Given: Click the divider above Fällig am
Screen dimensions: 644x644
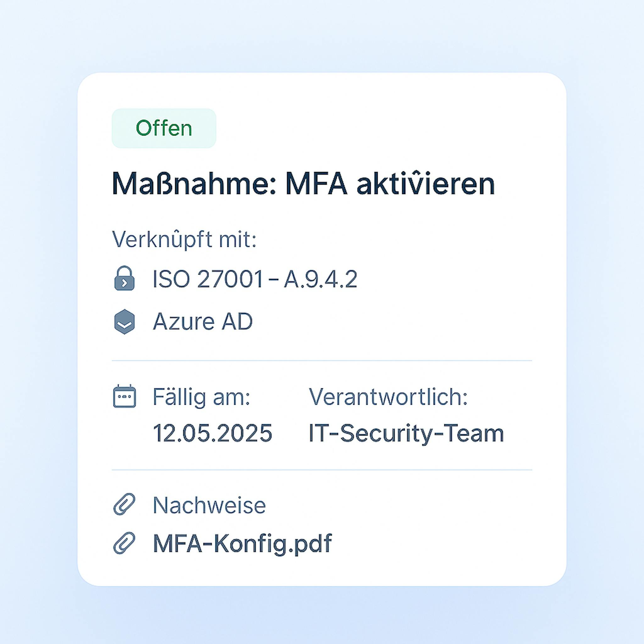Looking at the screenshot, I should (322, 361).
